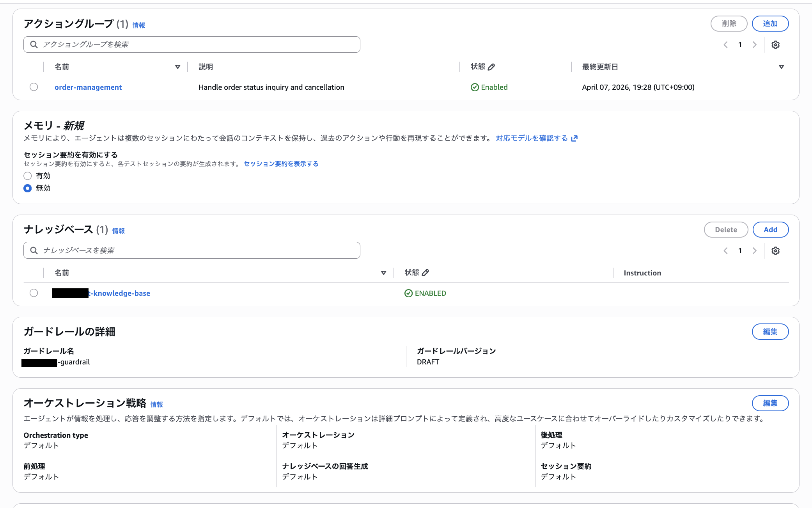Viewport: 812px width, 508px height.
Task: Click inside the ナレッジベースを検索 input field
Action: point(156,250)
